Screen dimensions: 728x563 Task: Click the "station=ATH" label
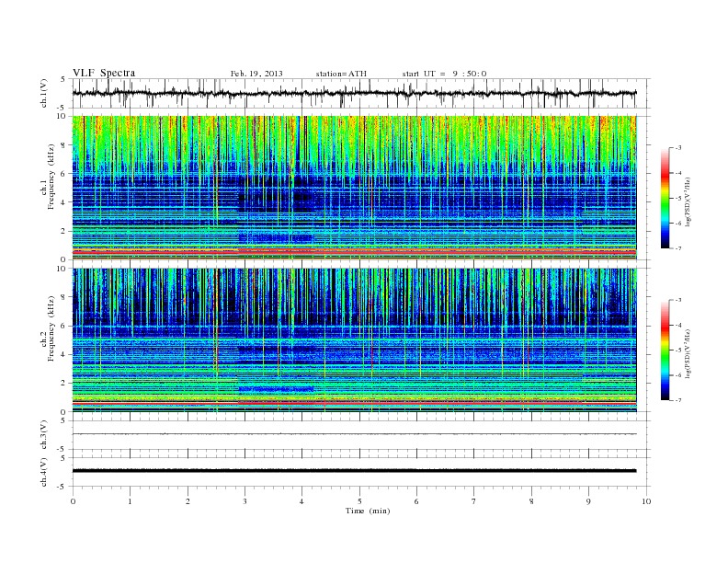tap(341, 74)
